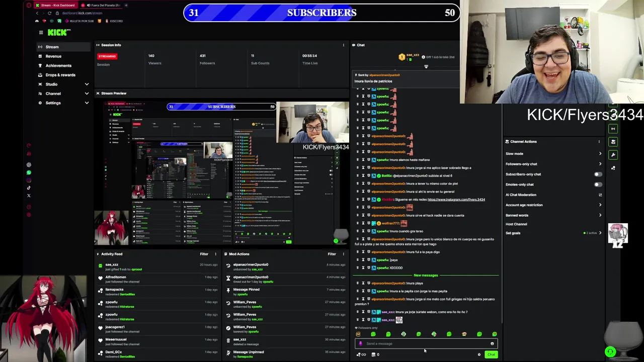Jump to New messages divider
This screenshot has width=644, height=362.
coord(426,276)
